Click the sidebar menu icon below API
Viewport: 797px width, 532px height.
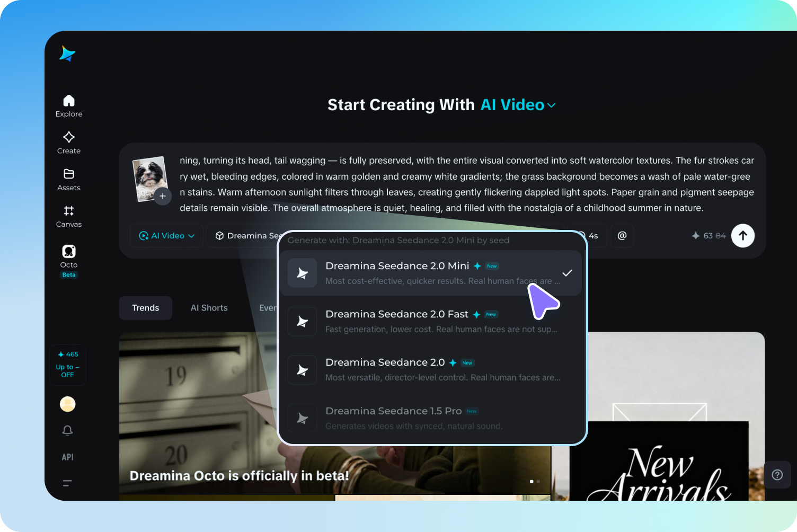[67, 483]
